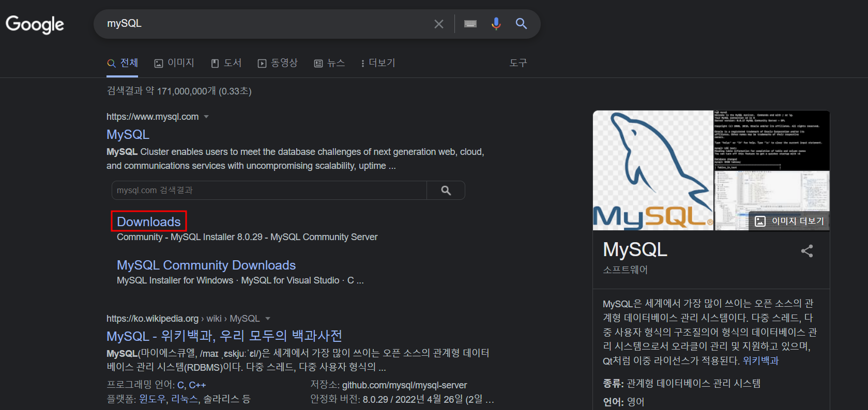Click the Google logo

(35, 24)
